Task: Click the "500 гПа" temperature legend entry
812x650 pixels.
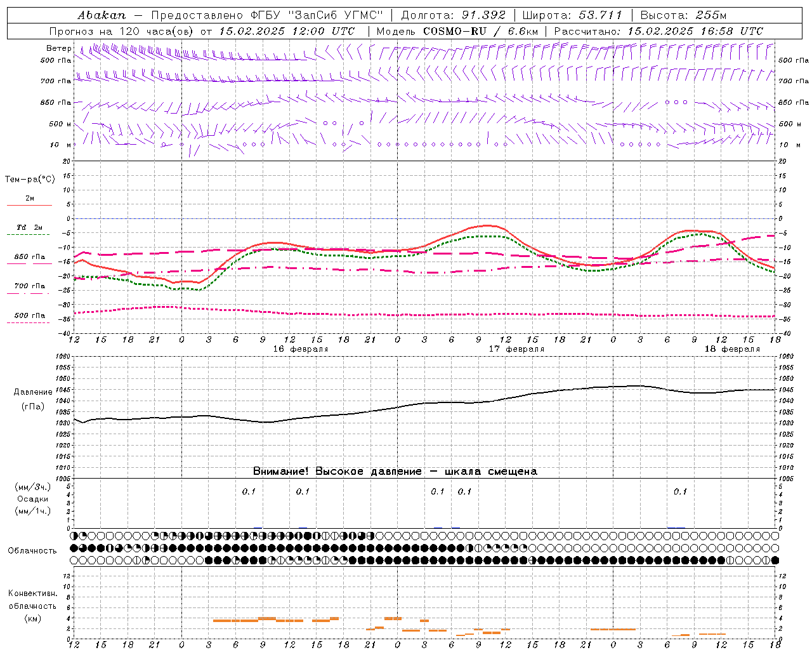Action: (x=30, y=315)
